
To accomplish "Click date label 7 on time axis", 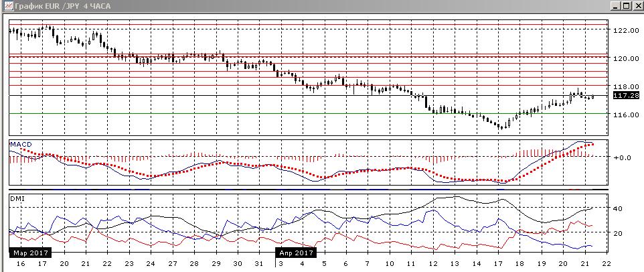I will click(x=368, y=263).
